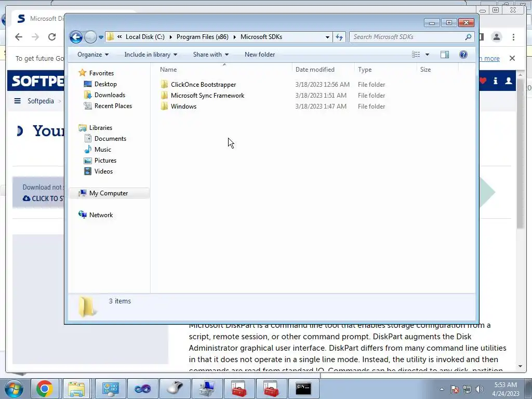Open the Share with menu

211,55
